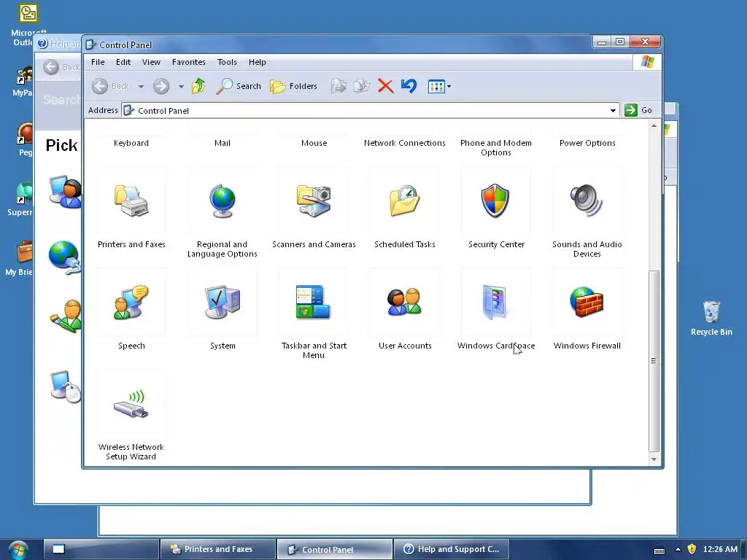Select the Network Connections label
This screenshot has width=747, height=560.
pyautogui.click(x=404, y=143)
